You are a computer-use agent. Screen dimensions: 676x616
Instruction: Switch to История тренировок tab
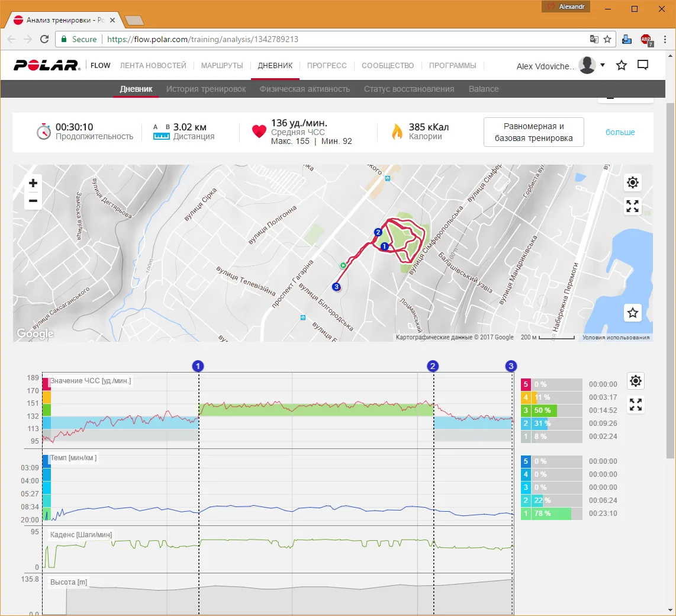[x=206, y=89]
